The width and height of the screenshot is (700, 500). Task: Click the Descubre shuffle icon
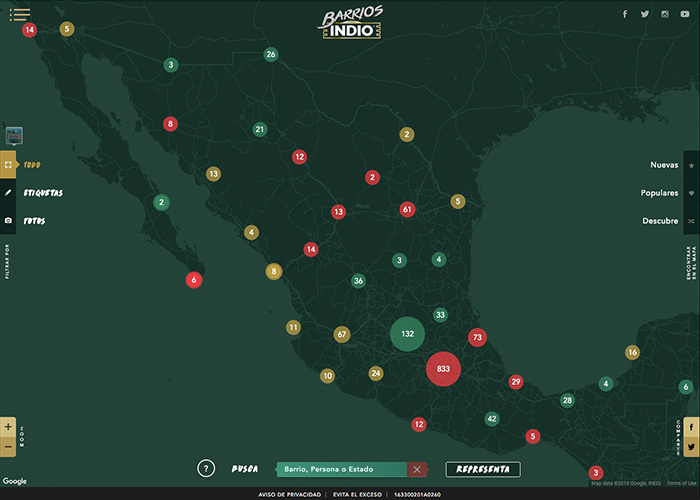[692, 221]
